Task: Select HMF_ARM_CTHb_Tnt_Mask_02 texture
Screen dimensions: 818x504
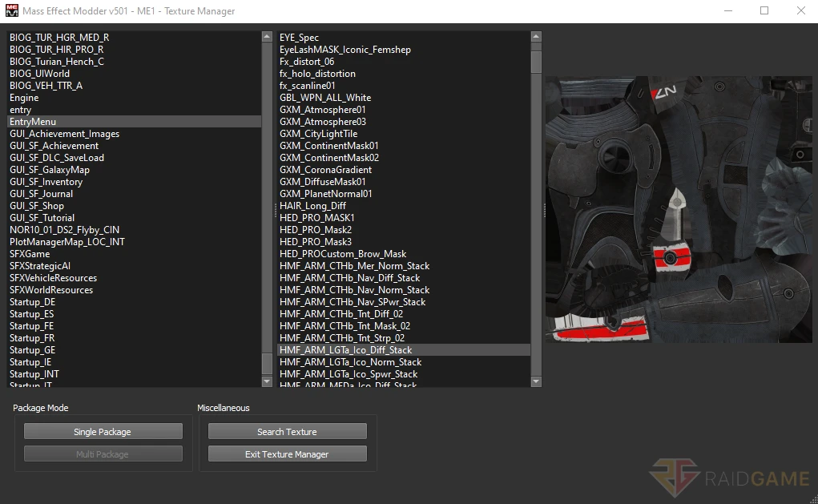Action: (x=404, y=325)
